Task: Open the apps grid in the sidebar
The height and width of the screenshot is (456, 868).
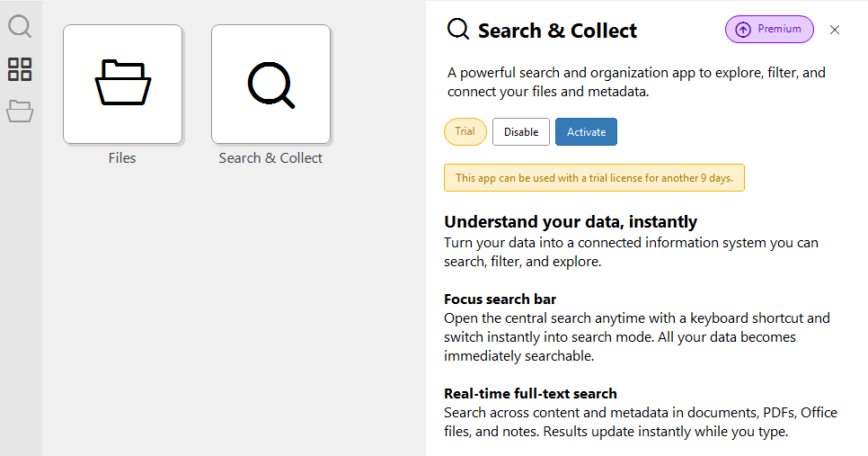Action: [x=20, y=69]
